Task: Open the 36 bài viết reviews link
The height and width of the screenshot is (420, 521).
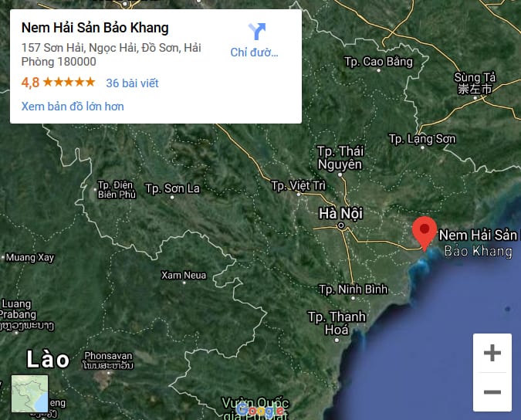Action: tap(132, 83)
